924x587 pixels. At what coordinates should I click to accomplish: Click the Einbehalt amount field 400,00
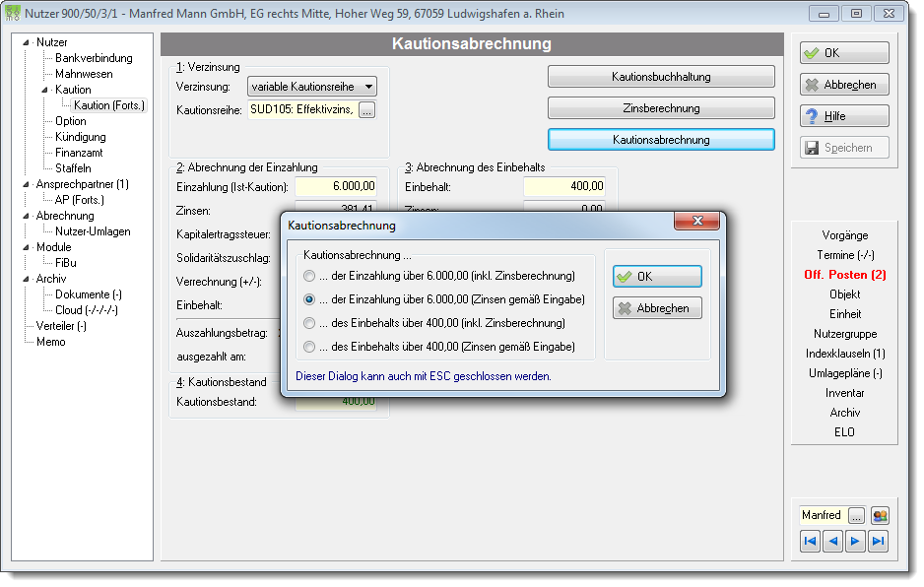pos(563,186)
